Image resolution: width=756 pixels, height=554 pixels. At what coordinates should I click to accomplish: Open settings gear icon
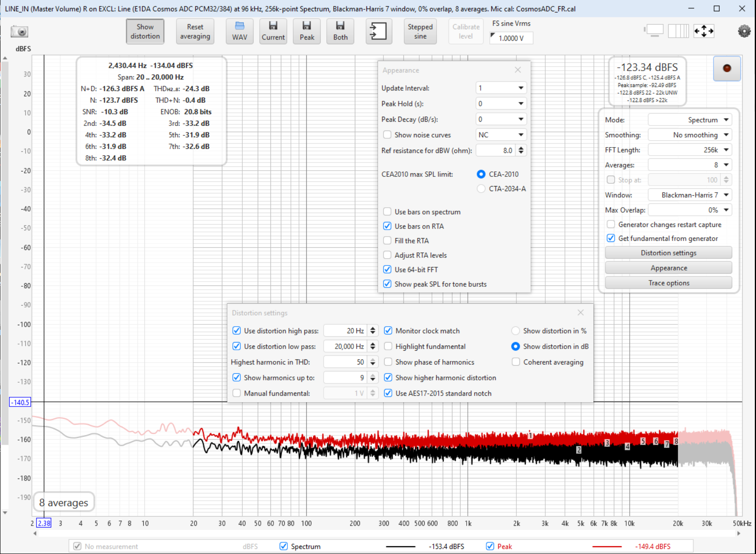(744, 31)
